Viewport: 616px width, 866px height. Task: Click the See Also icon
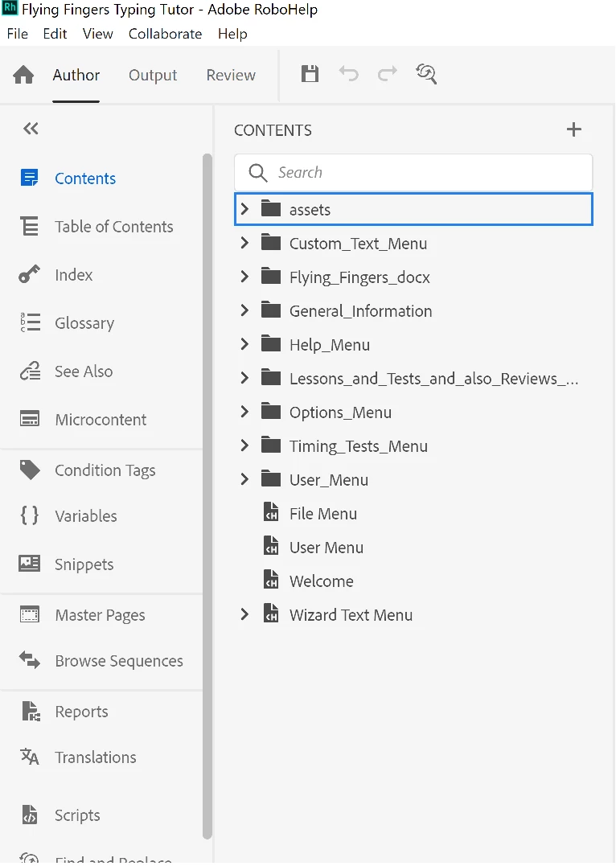[30, 371]
